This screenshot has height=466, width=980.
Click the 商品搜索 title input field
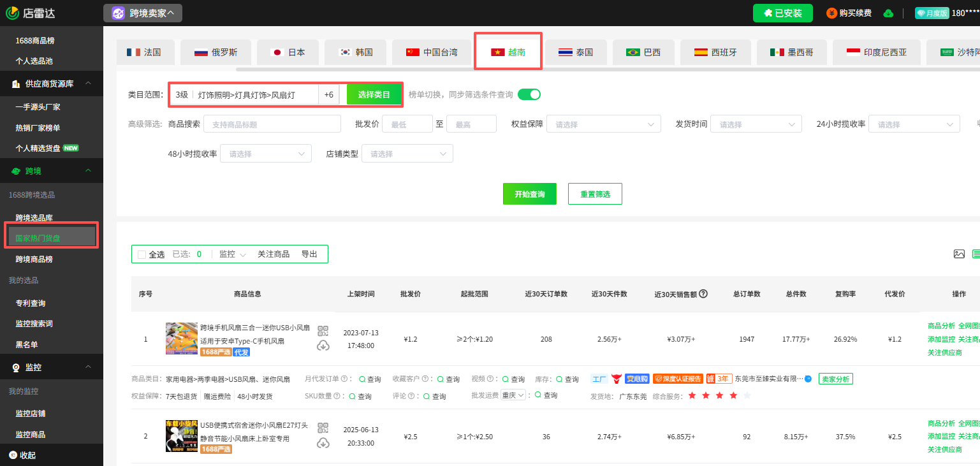pos(272,124)
